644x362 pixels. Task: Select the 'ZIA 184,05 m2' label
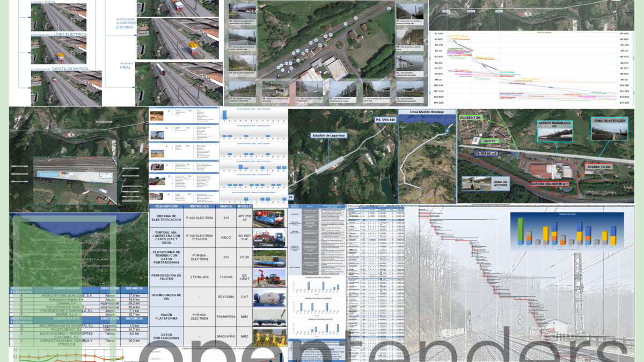tap(486, 153)
